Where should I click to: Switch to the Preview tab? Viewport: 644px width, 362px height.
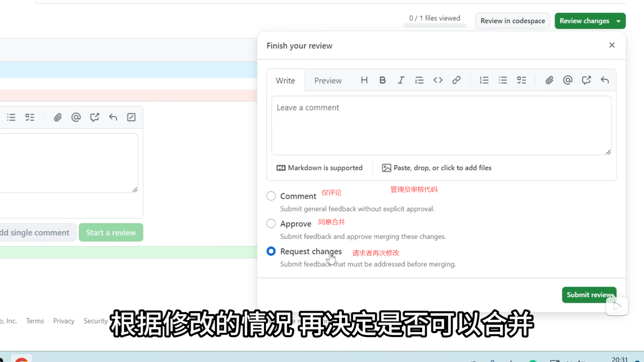pos(328,80)
